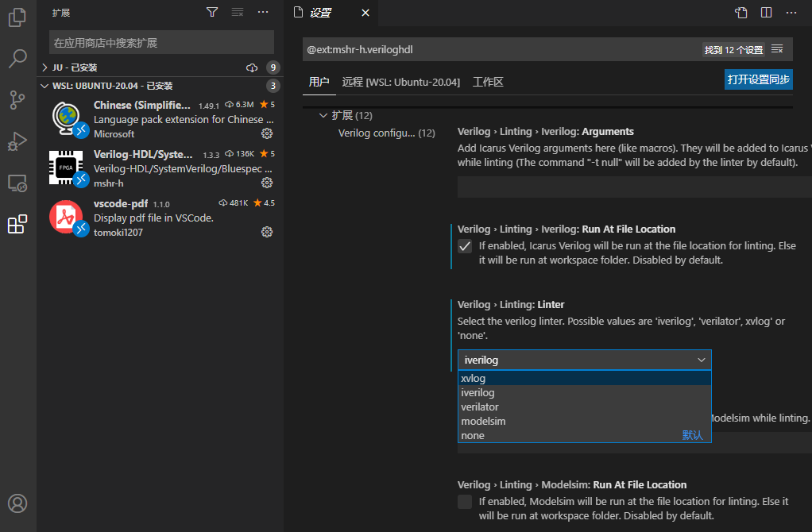Open the Search view in activity bar
The width and height of the screenshot is (812, 532).
[x=17, y=59]
